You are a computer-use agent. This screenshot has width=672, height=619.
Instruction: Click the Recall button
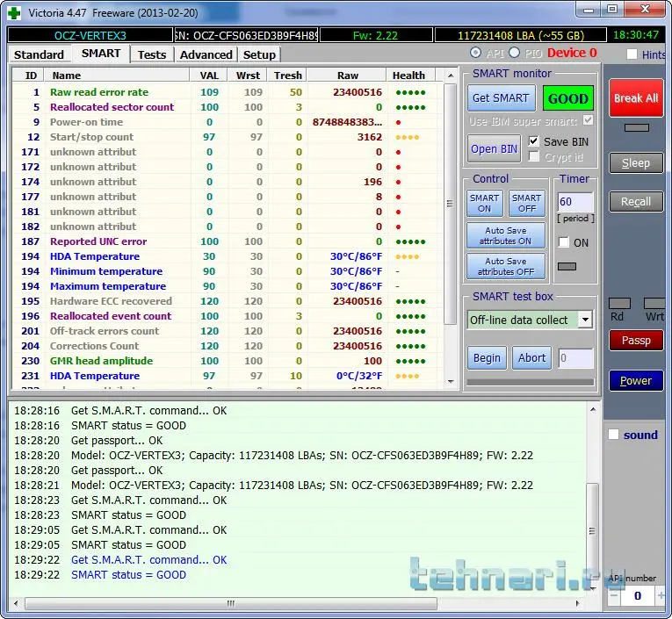[x=636, y=201]
